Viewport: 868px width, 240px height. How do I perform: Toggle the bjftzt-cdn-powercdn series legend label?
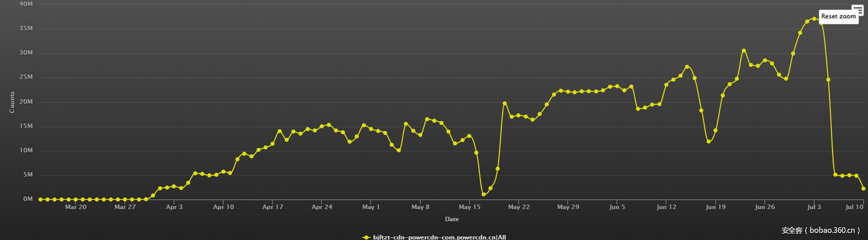click(x=439, y=237)
